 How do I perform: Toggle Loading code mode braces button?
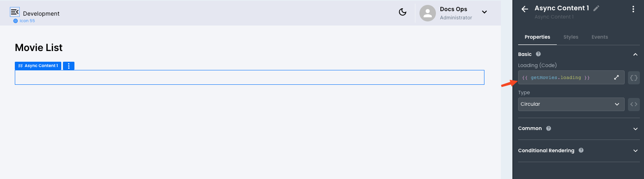(634, 77)
